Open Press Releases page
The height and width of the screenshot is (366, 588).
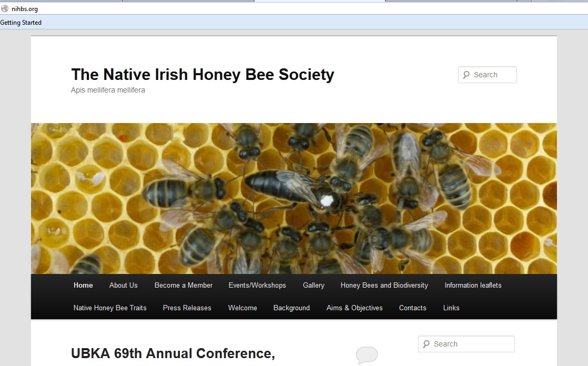pos(187,308)
